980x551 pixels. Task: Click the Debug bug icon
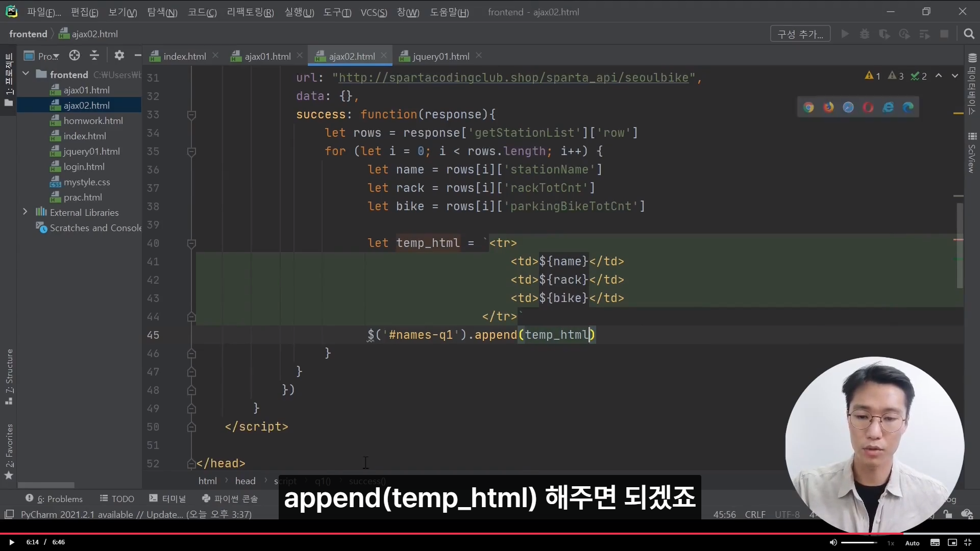click(865, 34)
